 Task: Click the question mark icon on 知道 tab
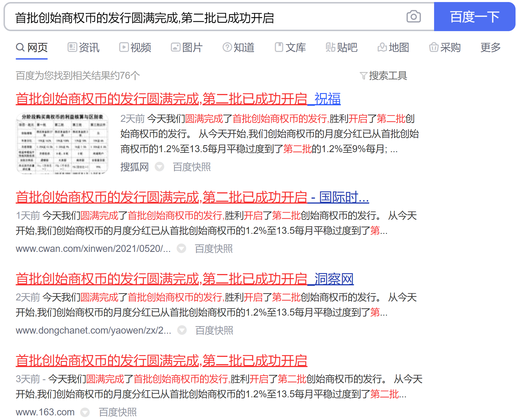pyautogui.click(x=227, y=47)
